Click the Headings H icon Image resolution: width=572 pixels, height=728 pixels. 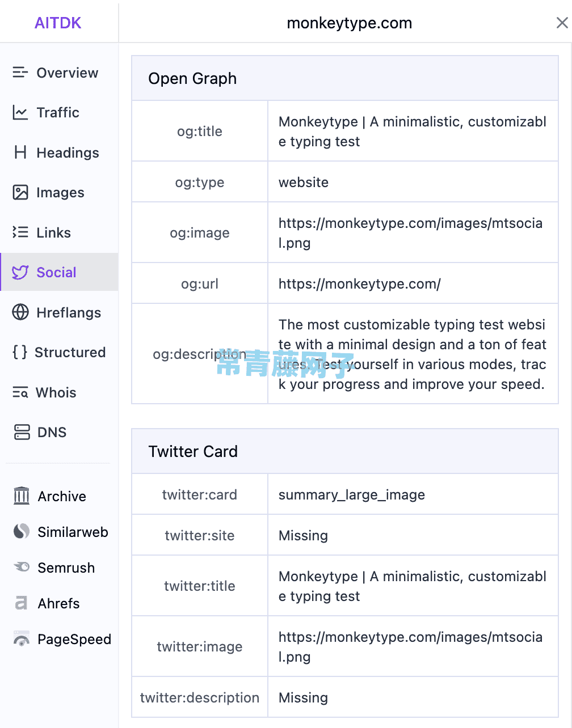pos(20,153)
